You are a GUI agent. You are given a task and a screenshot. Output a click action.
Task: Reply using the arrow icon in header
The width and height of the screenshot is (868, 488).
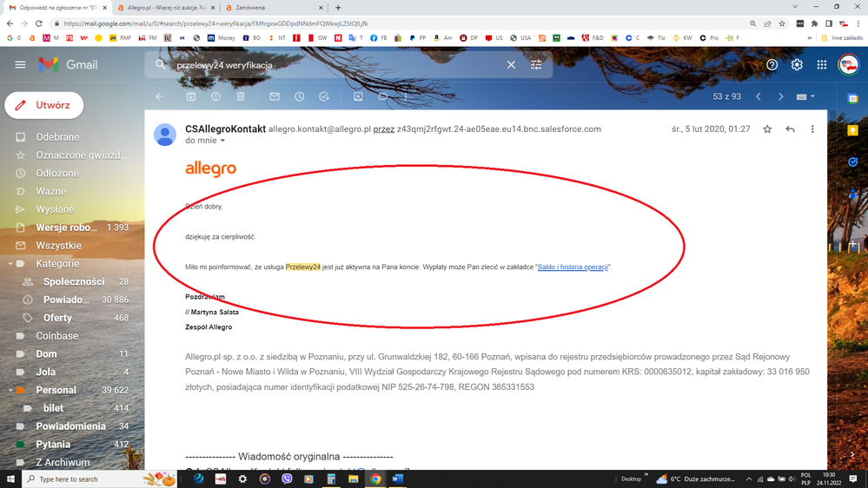790,129
